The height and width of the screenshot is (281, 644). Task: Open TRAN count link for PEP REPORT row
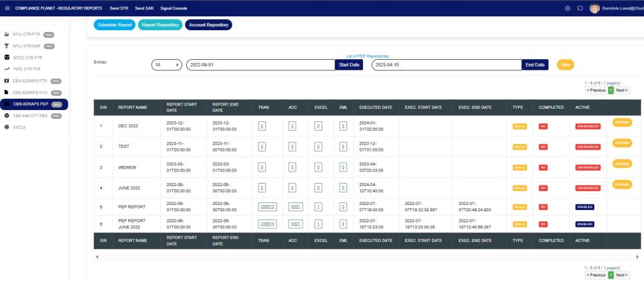(x=267, y=206)
